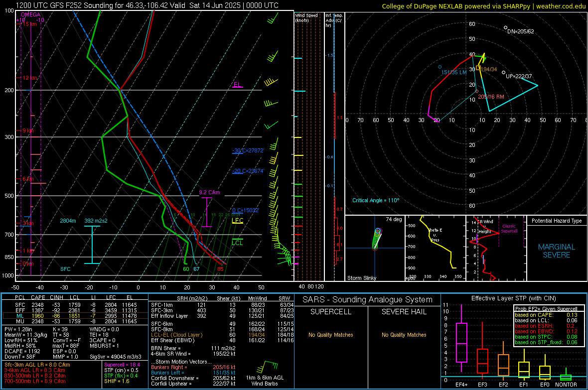Click the Sfc-3km AGL LR = 8.0 C/km line
588x390 pixels.
(x=37, y=365)
